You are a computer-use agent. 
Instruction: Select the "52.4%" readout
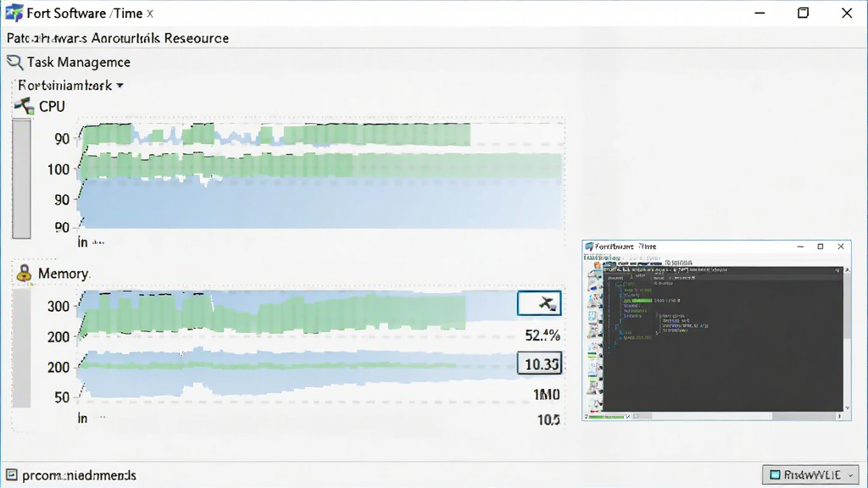coord(542,335)
